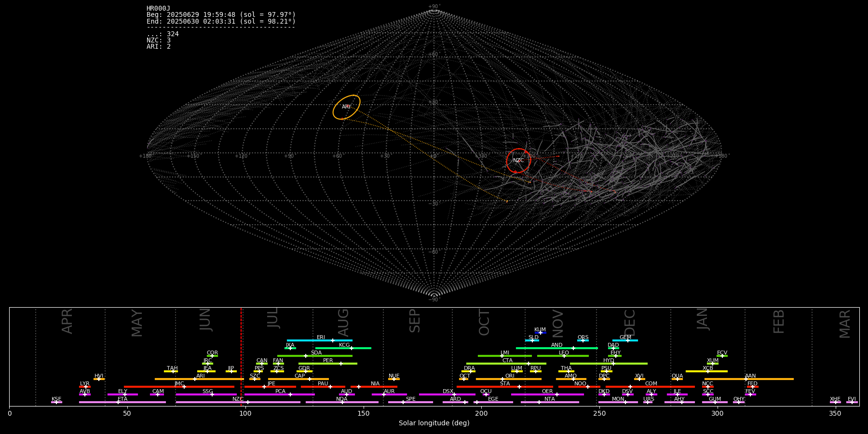Click the FEB month label

click(779, 322)
